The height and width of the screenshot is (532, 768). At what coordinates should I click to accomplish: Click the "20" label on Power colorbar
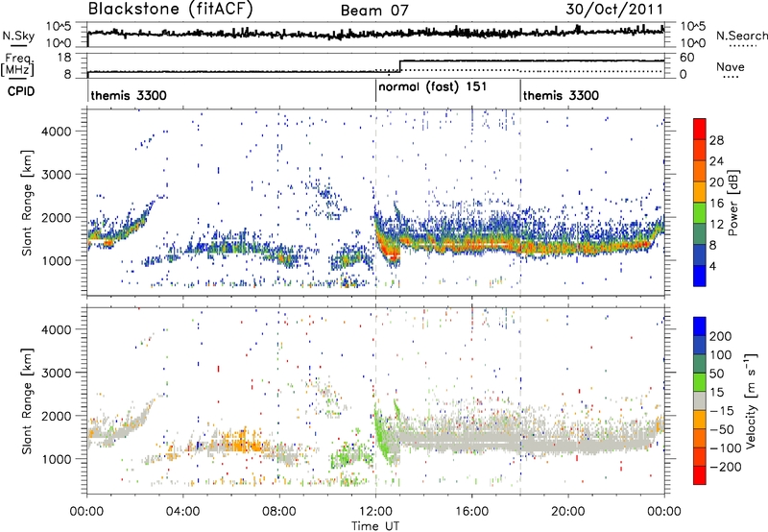tap(716, 182)
